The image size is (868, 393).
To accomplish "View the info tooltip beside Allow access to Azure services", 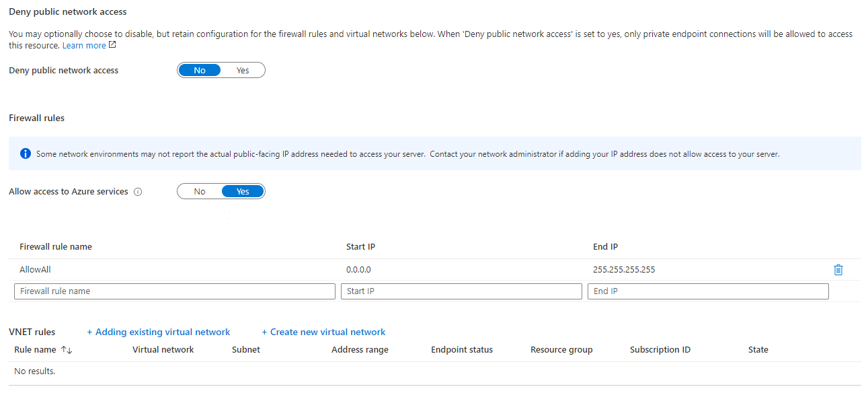I will click(x=138, y=191).
